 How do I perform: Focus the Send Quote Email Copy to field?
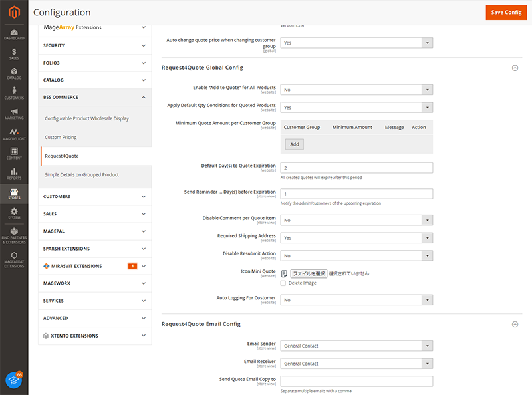point(356,381)
